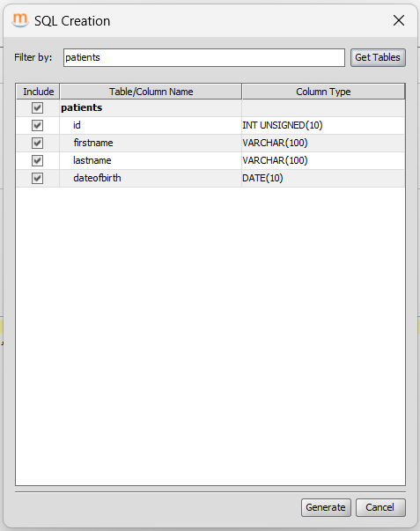The image size is (420, 531).
Task: Uncheck the patients table checkbox
Action: pyautogui.click(x=37, y=108)
